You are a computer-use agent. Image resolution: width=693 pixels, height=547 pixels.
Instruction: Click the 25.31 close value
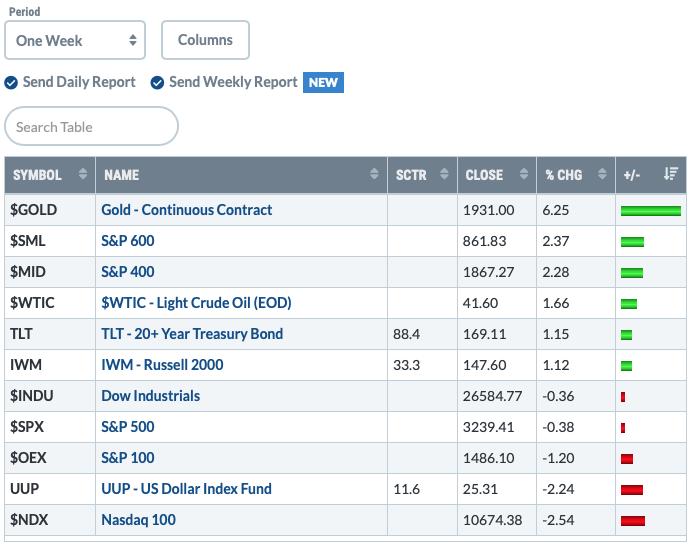[480, 489]
